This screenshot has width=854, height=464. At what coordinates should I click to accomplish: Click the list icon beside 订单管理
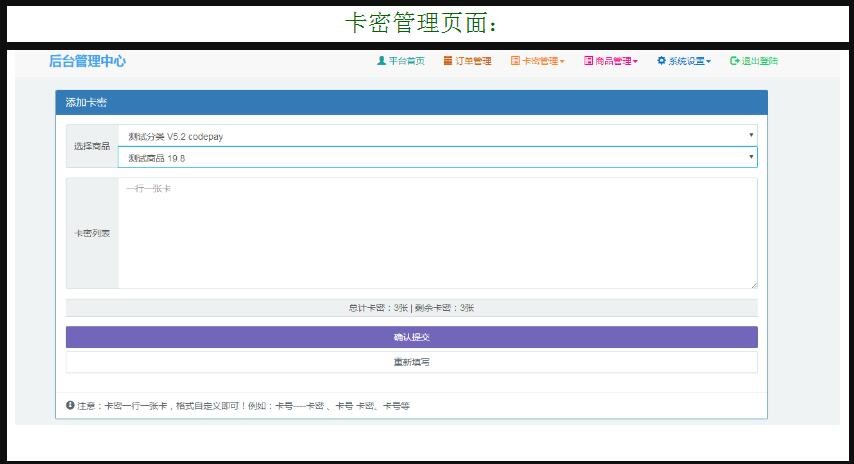click(x=448, y=60)
